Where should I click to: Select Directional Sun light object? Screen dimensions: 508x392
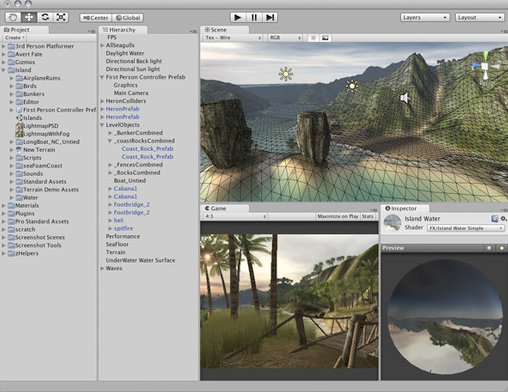point(133,69)
